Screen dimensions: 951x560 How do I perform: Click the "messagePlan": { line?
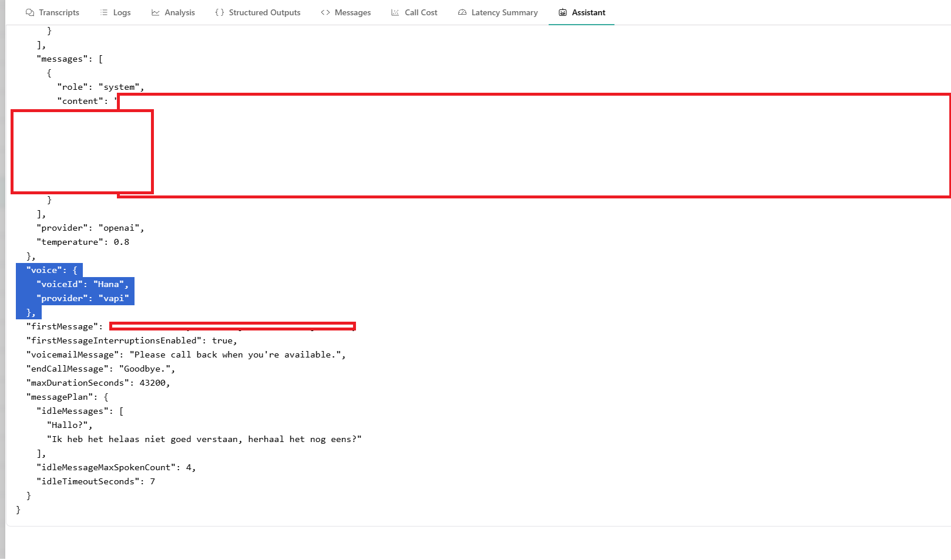[x=67, y=397]
